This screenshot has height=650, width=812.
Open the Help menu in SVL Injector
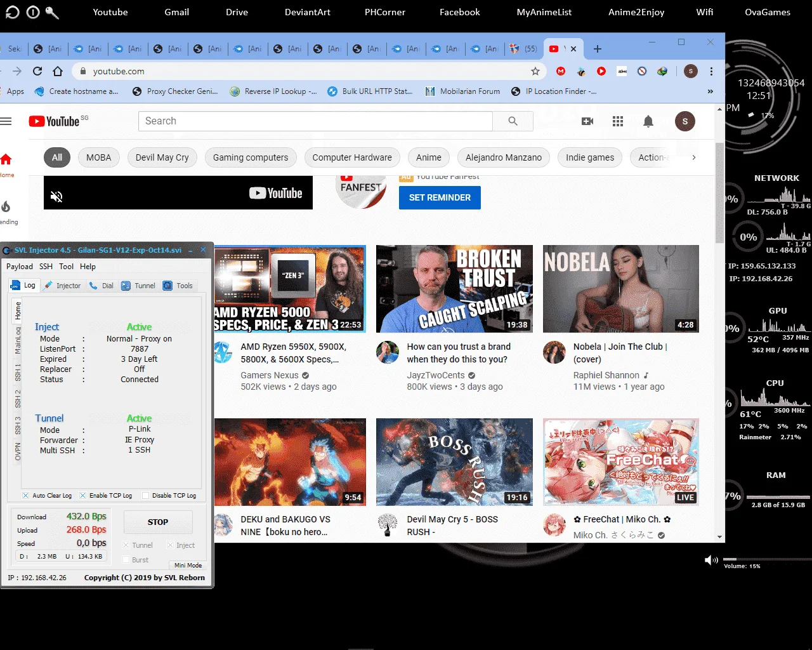click(x=88, y=267)
